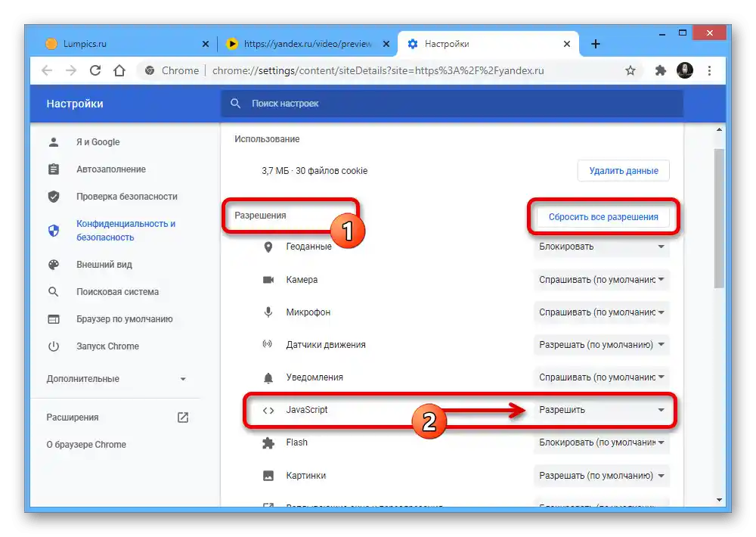Select the Настройки browser tab
Screen dimensions: 756x537
(488, 44)
